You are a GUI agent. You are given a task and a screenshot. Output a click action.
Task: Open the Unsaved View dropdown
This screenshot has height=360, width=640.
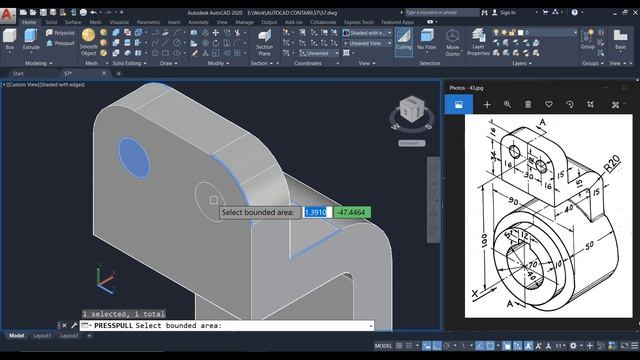point(367,43)
